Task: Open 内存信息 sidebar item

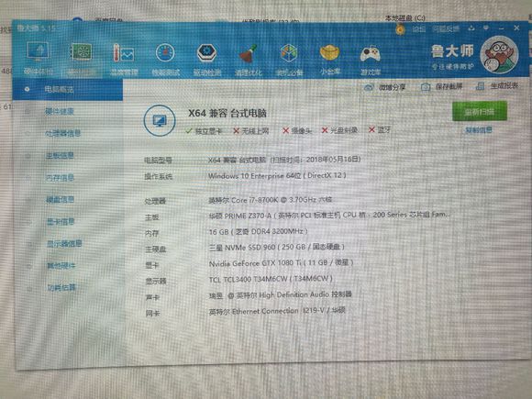Action: (x=60, y=177)
